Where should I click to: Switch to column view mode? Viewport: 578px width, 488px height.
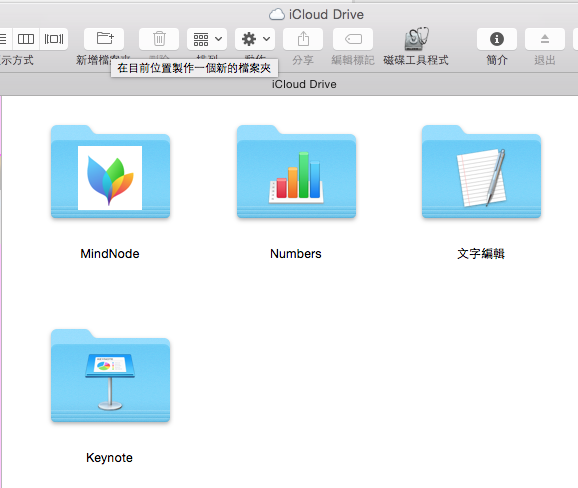[x=26, y=39]
